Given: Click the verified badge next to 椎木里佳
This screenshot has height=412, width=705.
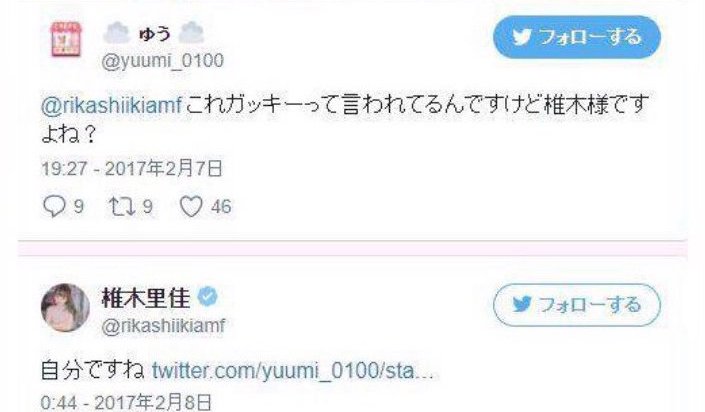Looking at the screenshot, I should coord(207,297).
